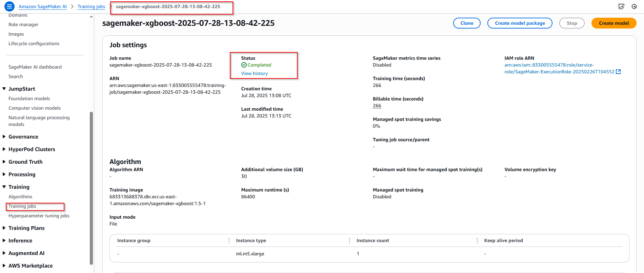644x273 pixels.
Task: Click the page title sagemaker-xgboost job name
Action: (188, 23)
